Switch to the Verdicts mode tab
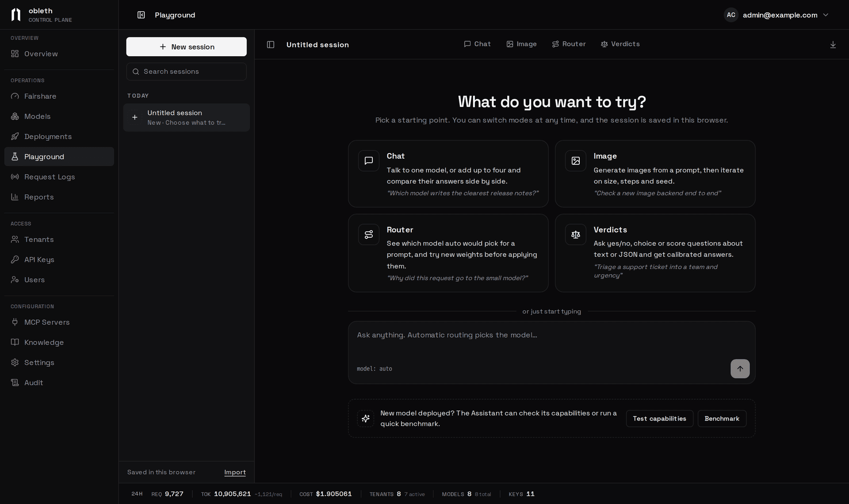The width and height of the screenshot is (849, 504). tap(620, 44)
